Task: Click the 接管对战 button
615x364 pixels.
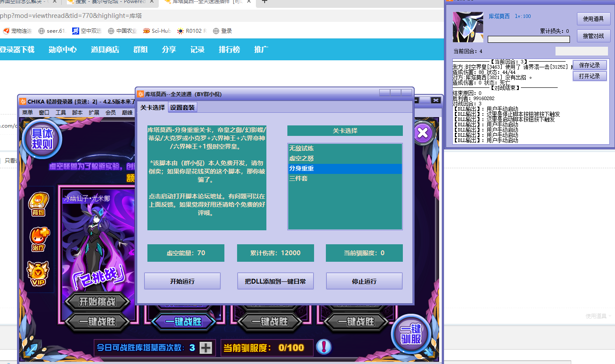Action: pyautogui.click(x=594, y=36)
